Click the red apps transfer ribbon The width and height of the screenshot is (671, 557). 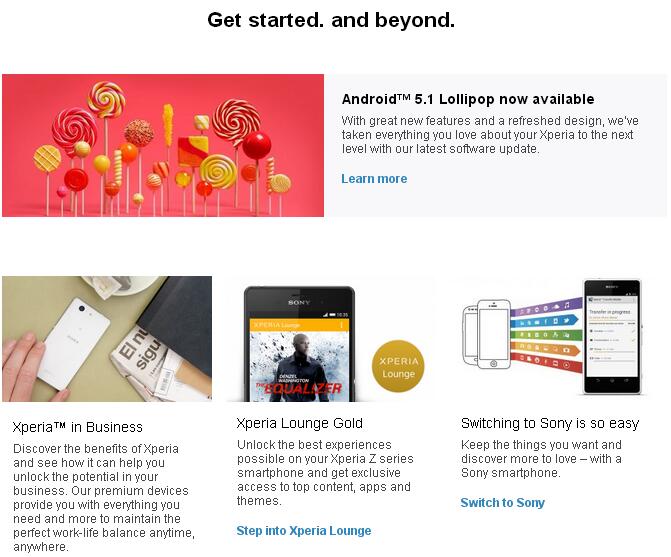pyautogui.click(x=546, y=362)
